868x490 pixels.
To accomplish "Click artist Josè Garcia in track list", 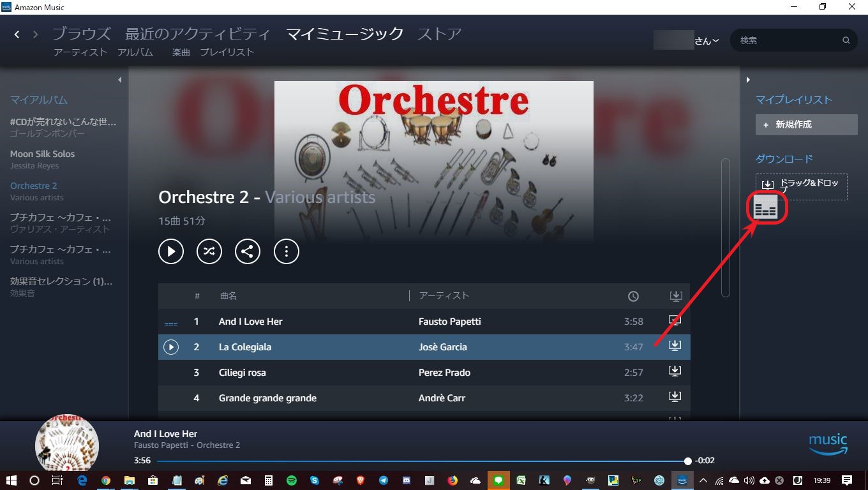I will (443, 347).
